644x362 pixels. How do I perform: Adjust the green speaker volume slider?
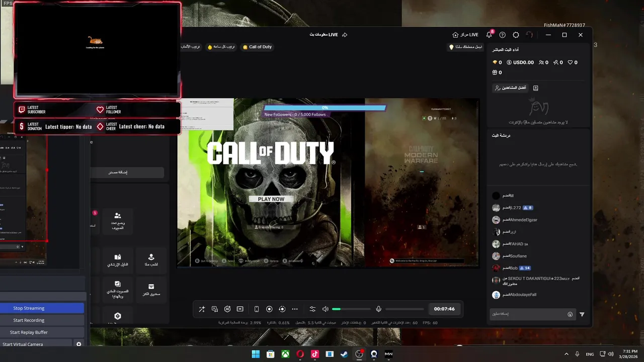pyautogui.click(x=351, y=309)
